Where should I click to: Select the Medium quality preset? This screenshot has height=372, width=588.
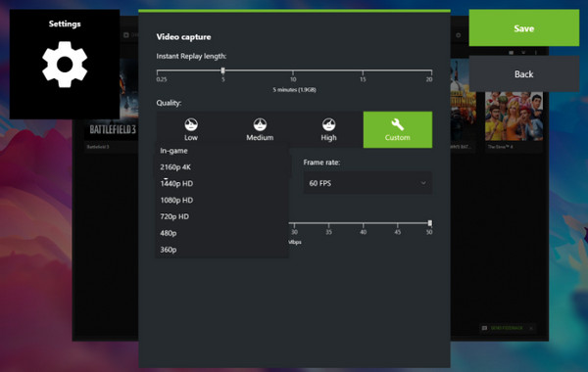(x=260, y=129)
